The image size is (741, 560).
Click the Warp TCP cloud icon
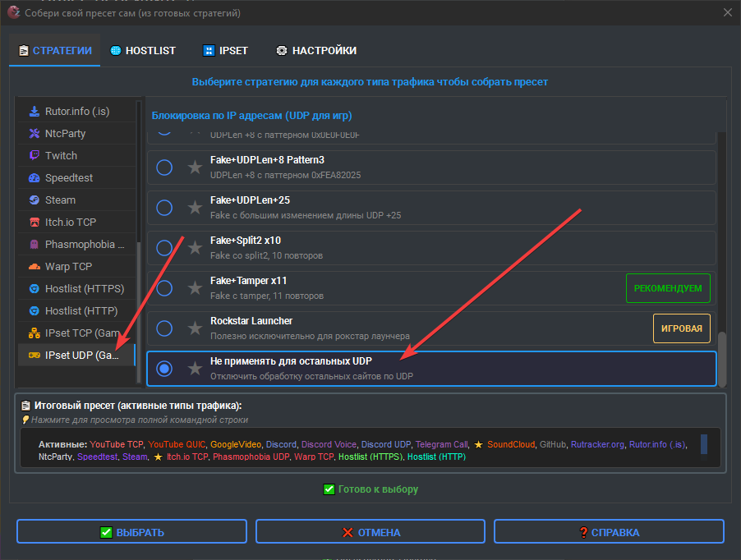pyautogui.click(x=34, y=267)
